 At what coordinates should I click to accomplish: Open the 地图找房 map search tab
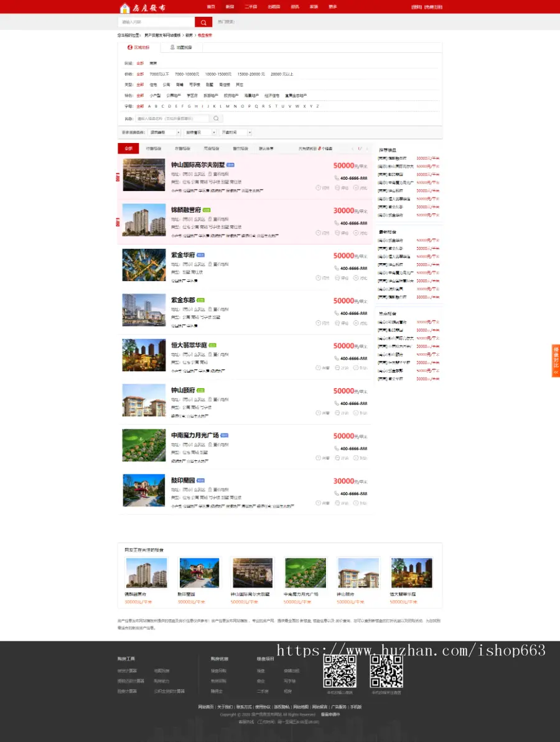point(181,47)
